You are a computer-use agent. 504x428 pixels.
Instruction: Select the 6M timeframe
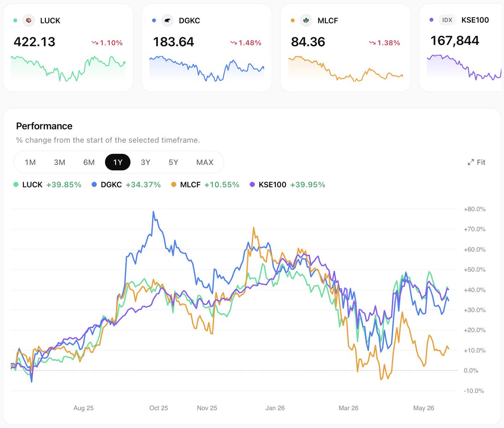click(x=89, y=162)
